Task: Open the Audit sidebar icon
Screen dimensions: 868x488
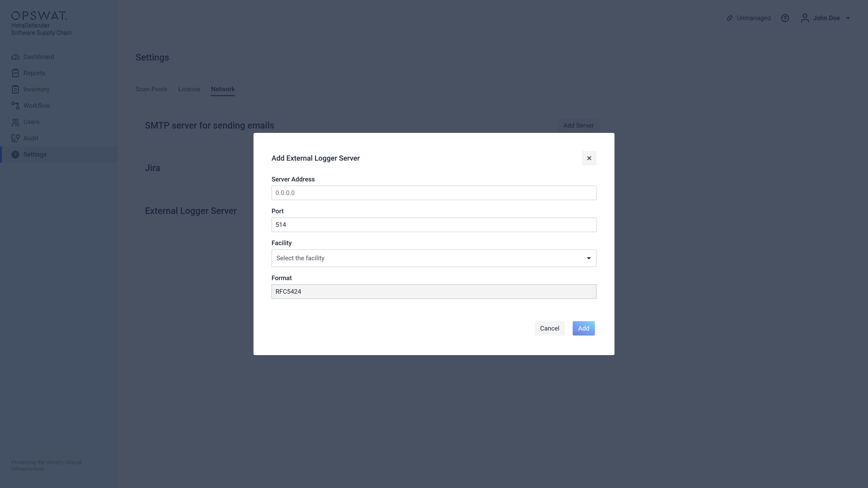Action: 15,138
